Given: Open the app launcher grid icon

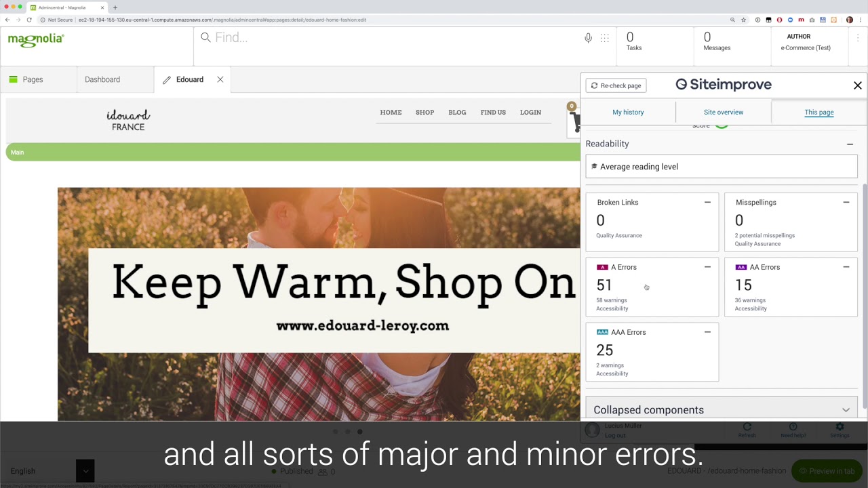Looking at the screenshot, I should [x=604, y=38].
